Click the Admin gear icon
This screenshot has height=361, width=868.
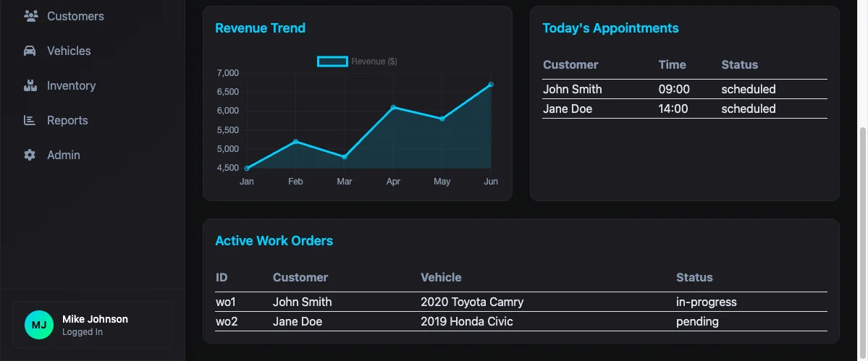coord(30,155)
